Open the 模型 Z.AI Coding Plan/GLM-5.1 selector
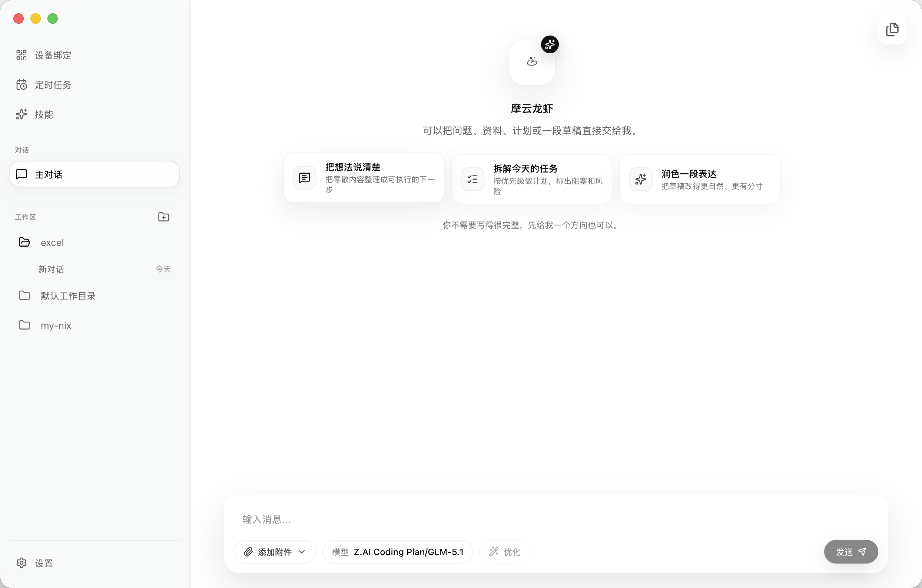The height and width of the screenshot is (588, 922). coord(398,552)
